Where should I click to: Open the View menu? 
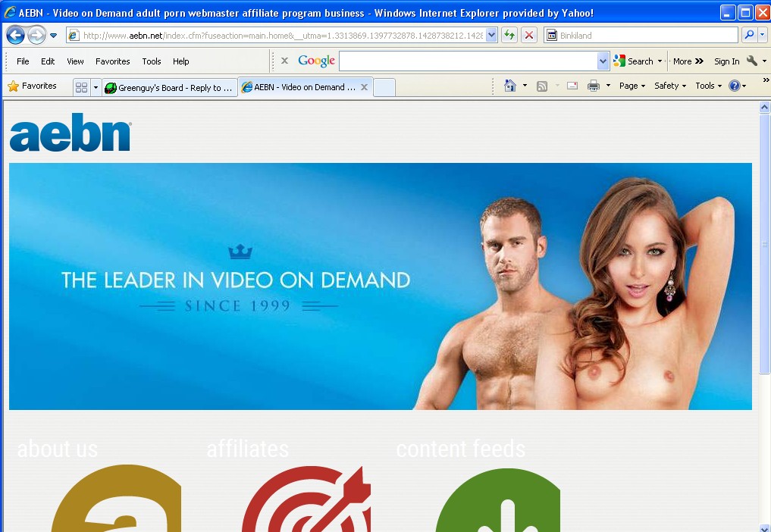pyautogui.click(x=75, y=61)
